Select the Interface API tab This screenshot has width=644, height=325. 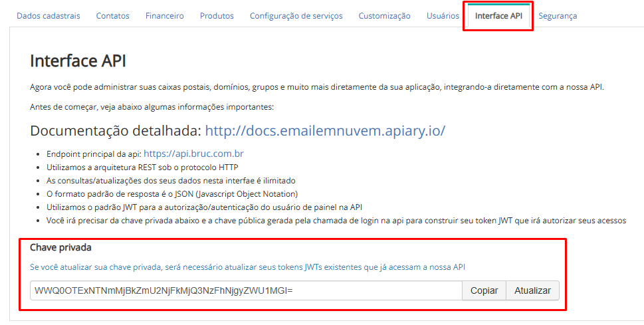click(498, 16)
